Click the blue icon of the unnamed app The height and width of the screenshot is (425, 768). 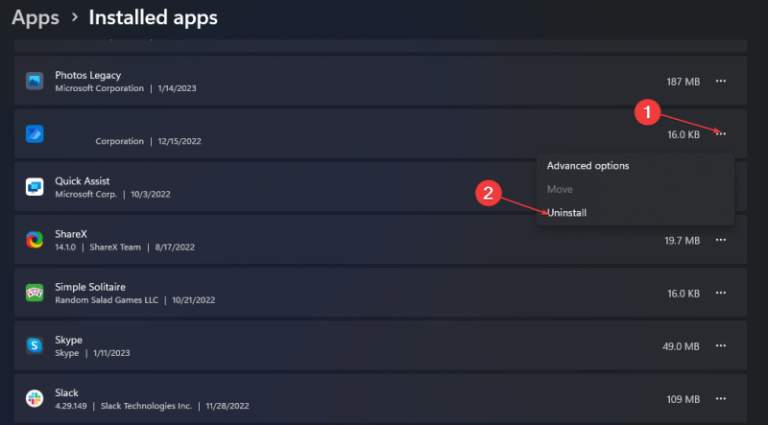point(35,134)
